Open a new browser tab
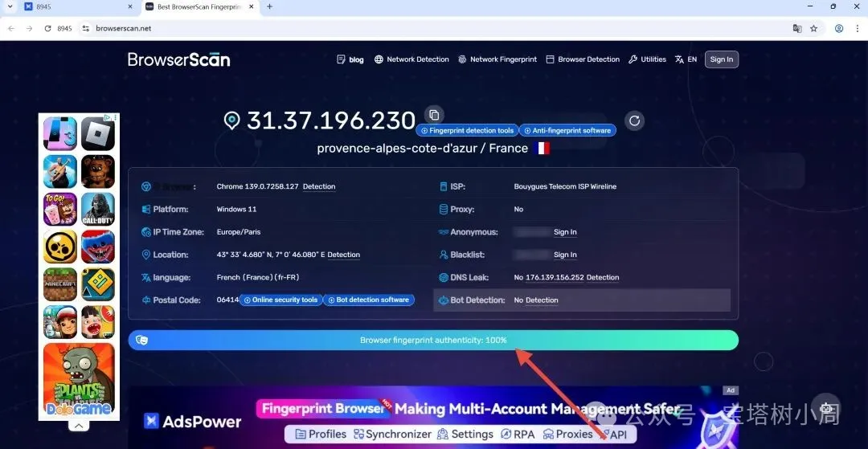The height and width of the screenshot is (449, 868). (x=269, y=6)
